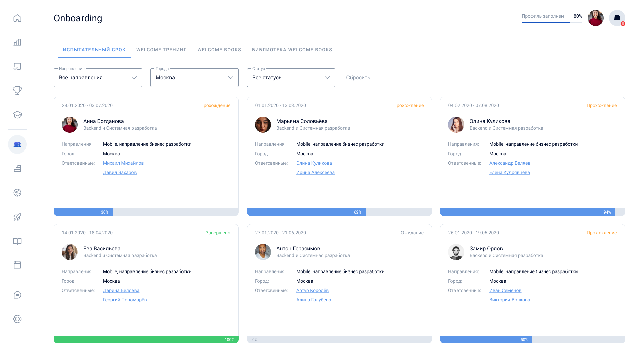Open the Статус dropdown
Screen dimensions: 644x362
coord(291,78)
